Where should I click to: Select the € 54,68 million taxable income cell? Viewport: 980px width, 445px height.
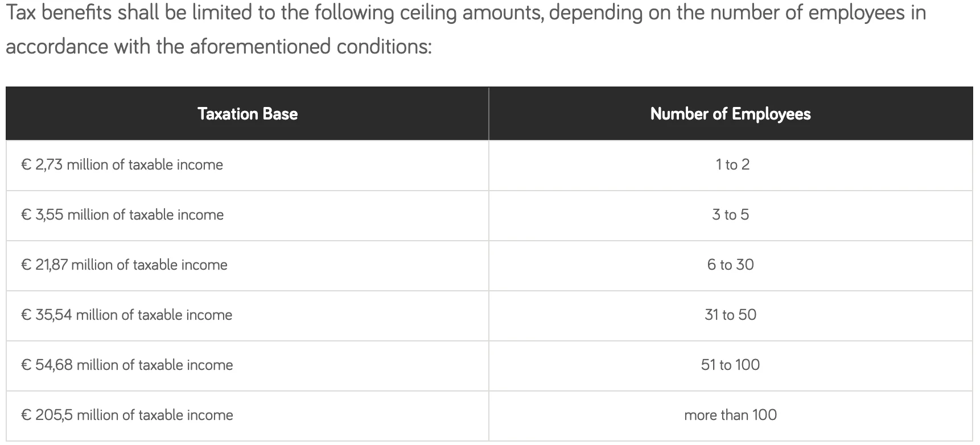247,365
